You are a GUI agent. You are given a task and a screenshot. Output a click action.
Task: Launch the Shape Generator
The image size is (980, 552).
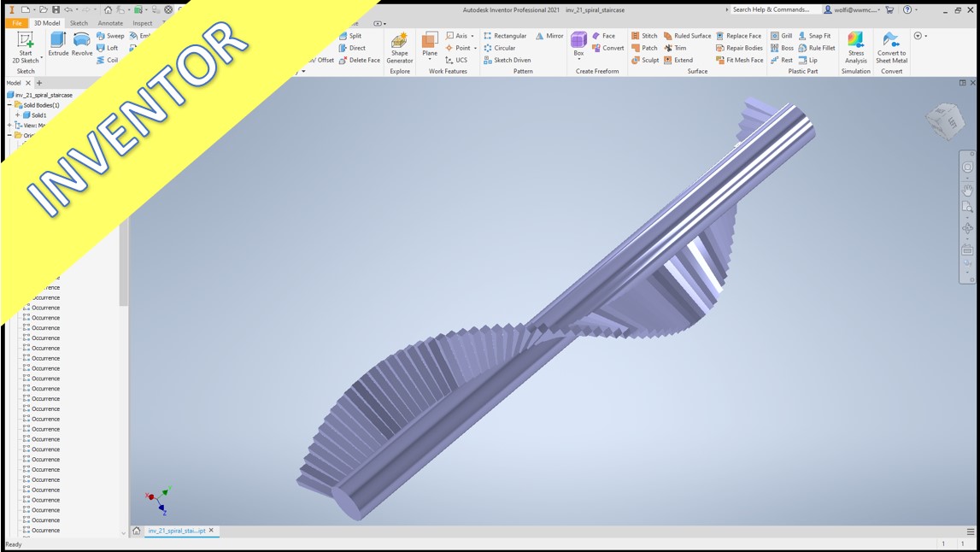(x=399, y=48)
